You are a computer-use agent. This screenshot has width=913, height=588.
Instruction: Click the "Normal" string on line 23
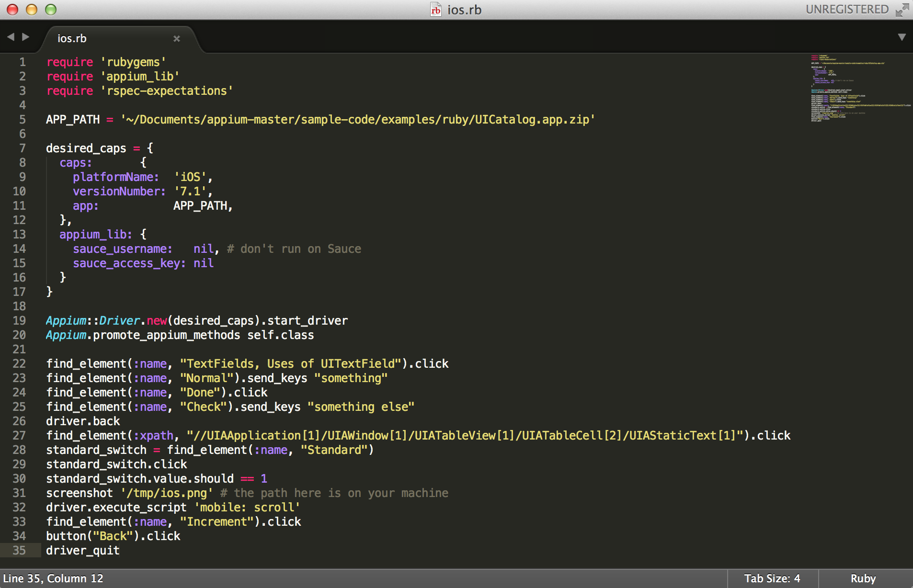tap(207, 378)
